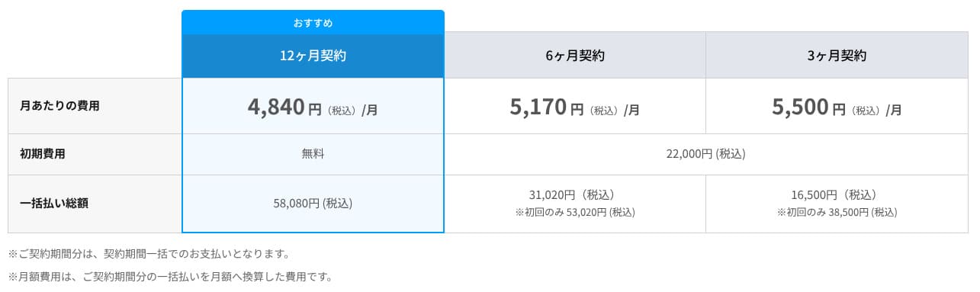Click the 16,500円(税込) total amount

(837, 195)
